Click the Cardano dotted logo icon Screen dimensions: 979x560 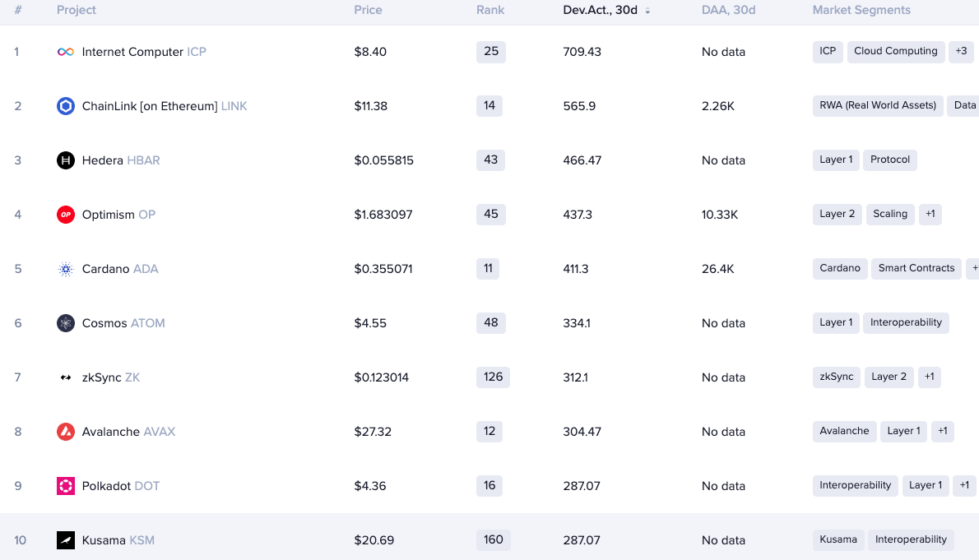click(66, 269)
